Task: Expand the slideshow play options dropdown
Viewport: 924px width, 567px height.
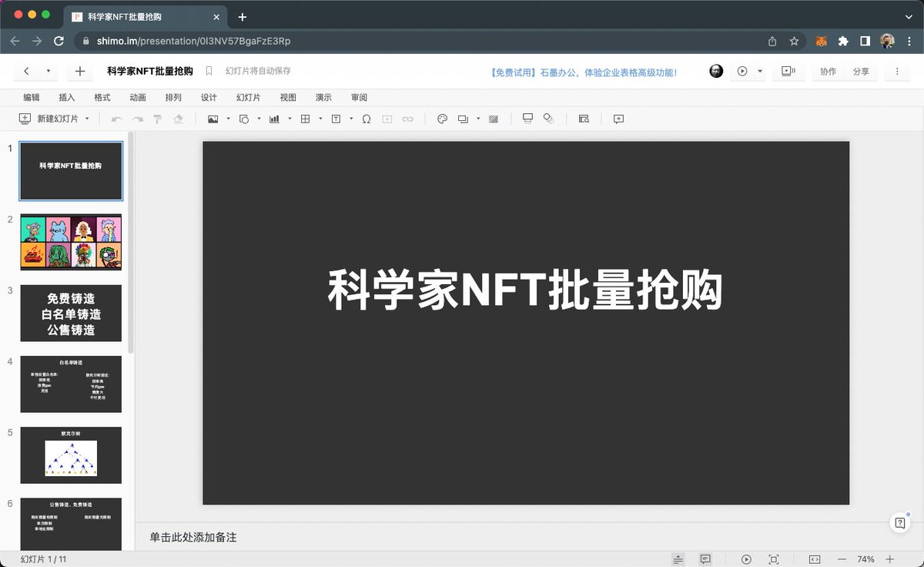Action: 760,71
